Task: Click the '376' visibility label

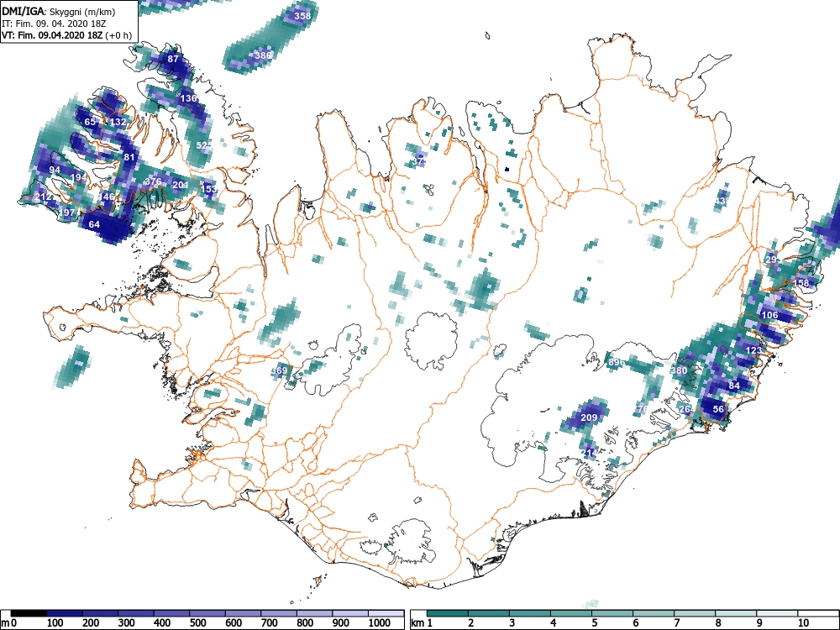Action: tap(153, 181)
